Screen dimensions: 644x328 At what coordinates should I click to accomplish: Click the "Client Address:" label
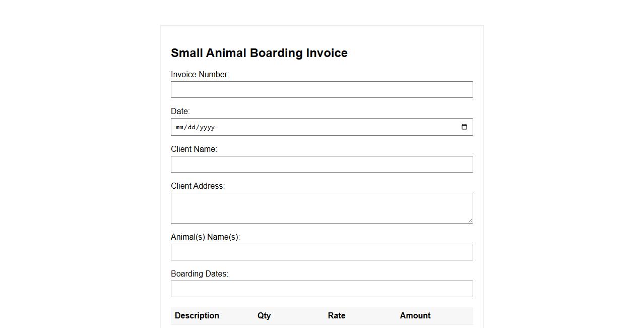pos(198,186)
